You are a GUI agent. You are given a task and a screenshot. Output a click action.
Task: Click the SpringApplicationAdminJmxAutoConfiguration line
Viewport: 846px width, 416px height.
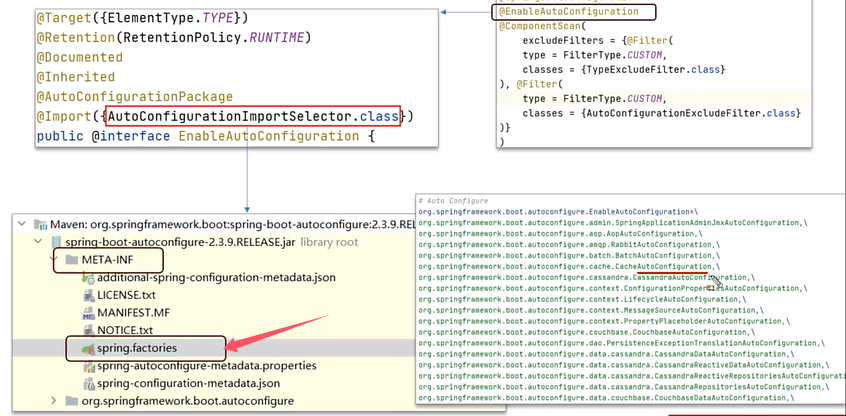(x=613, y=223)
